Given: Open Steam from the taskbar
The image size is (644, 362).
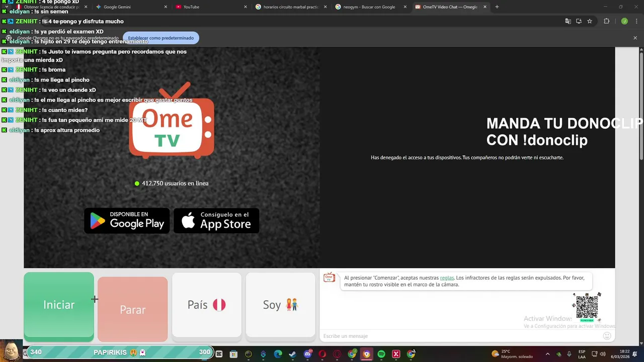Looking at the screenshot, I should tap(292, 354).
